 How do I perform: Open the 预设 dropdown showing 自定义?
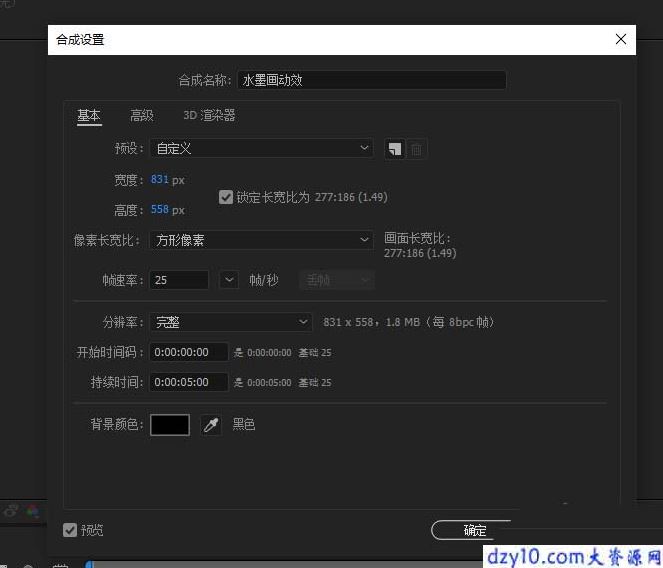(x=261, y=148)
